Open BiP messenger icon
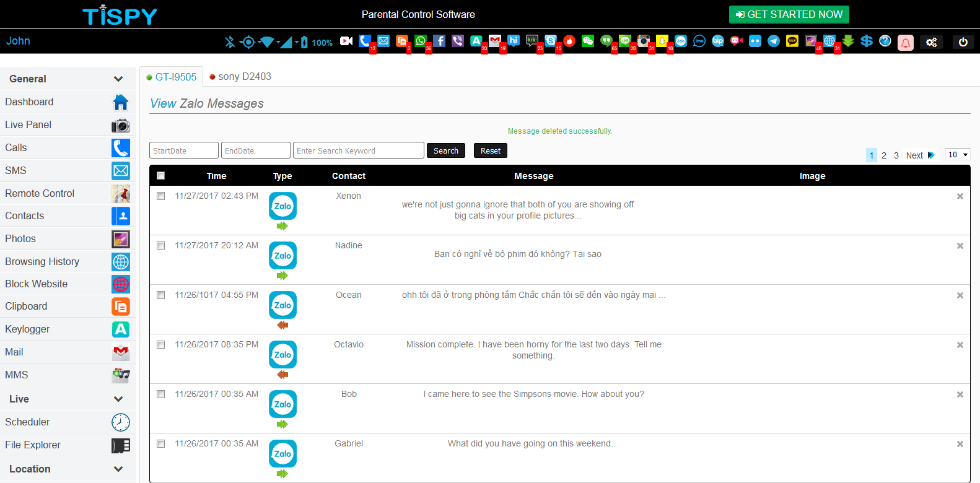Image resolution: width=980 pixels, height=483 pixels. (x=718, y=41)
